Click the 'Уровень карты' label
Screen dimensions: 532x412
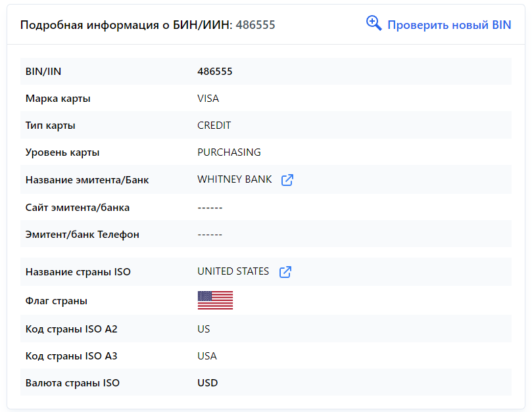(x=62, y=152)
